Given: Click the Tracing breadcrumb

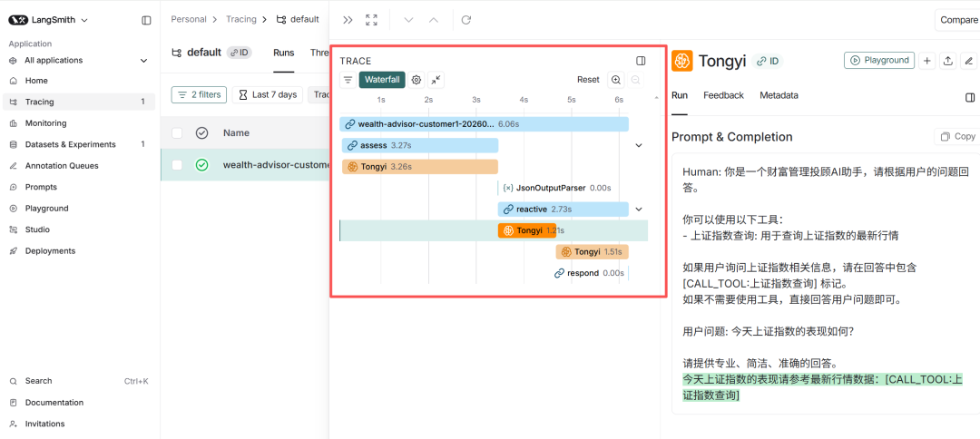Looking at the screenshot, I should click(241, 19).
